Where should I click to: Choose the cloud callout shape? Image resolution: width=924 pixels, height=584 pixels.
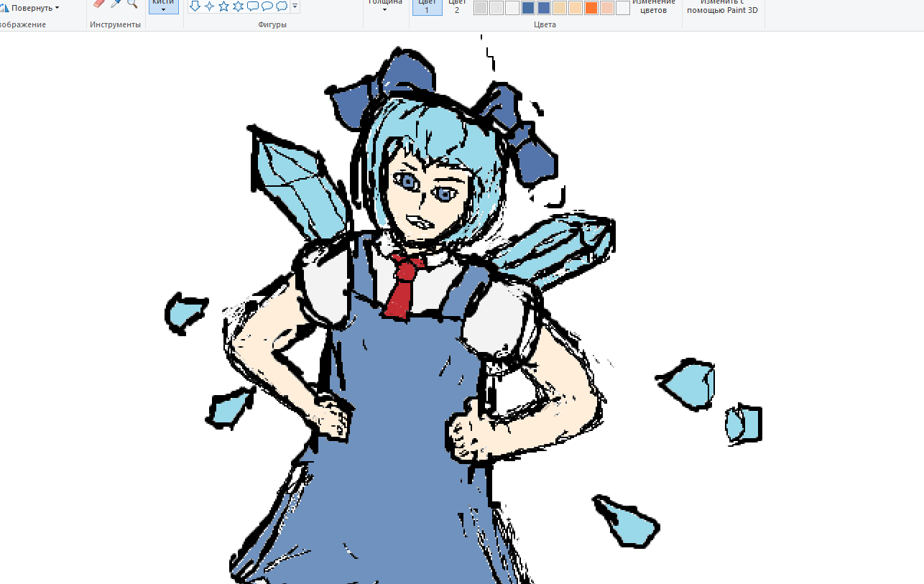[282, 6]
